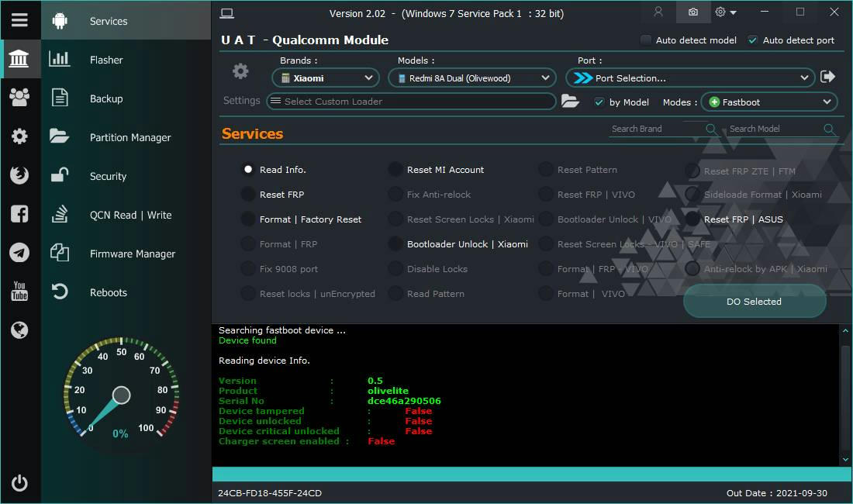
Task: Open the Firefox browser sidebar icon
Action: click(19, 175)
